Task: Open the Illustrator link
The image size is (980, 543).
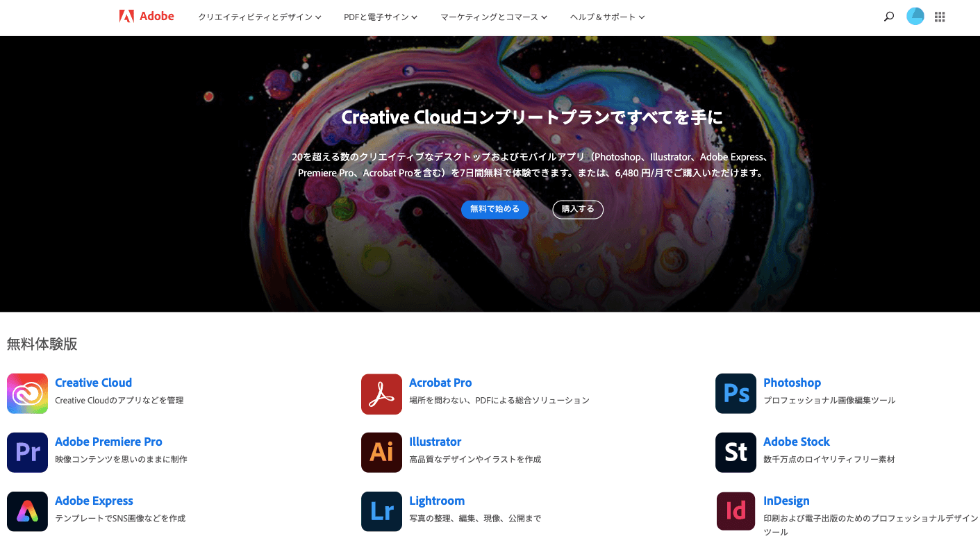Action: [435, 442]
